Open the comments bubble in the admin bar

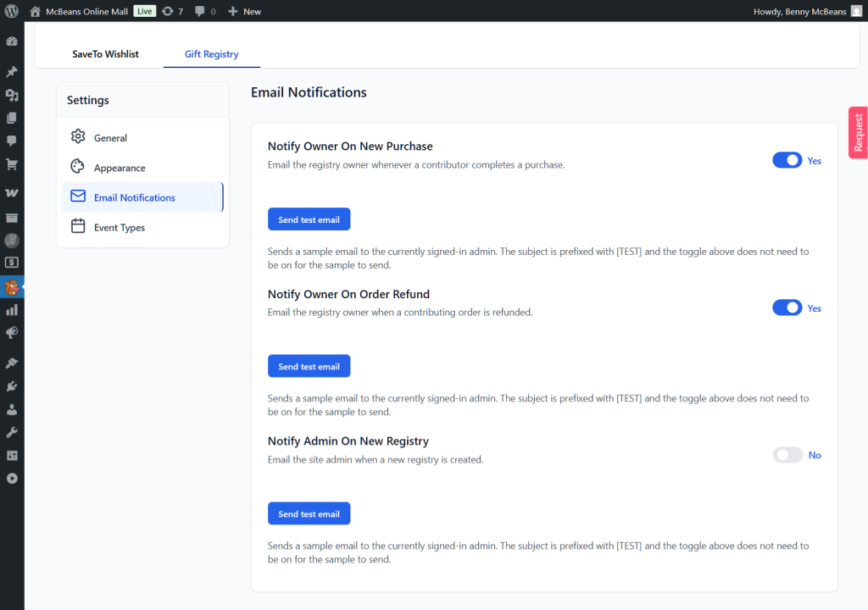[x=200, y=11]
